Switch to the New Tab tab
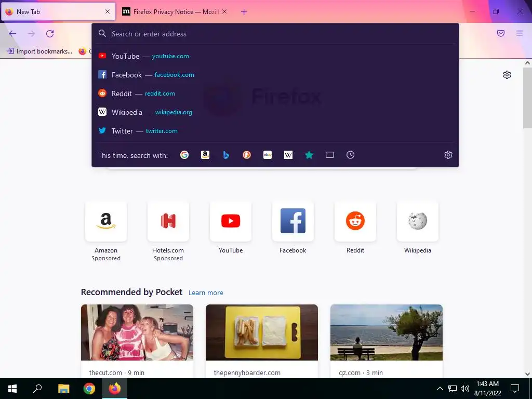This screenshot has height=399, width=532. [x=58, y=12]
